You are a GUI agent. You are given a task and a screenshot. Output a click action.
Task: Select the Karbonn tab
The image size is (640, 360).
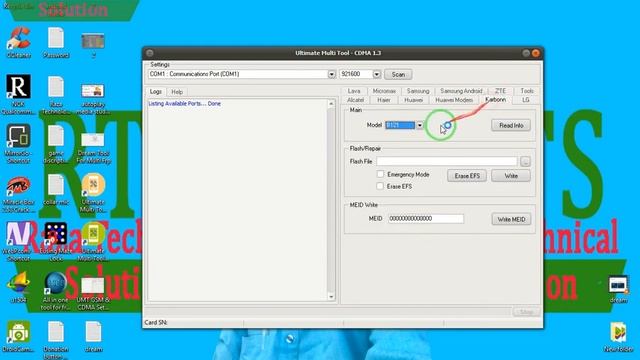coord(496,100)
